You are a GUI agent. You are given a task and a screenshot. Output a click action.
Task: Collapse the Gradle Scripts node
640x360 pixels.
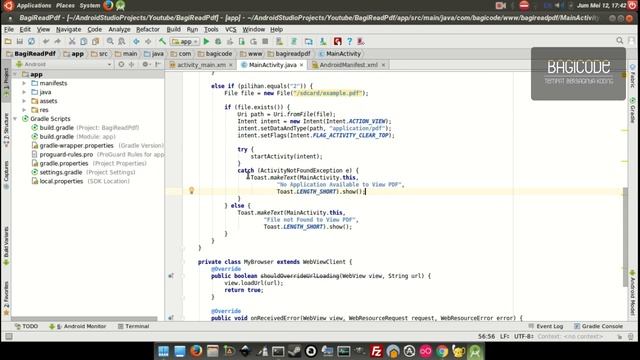[x=16, y=119]
